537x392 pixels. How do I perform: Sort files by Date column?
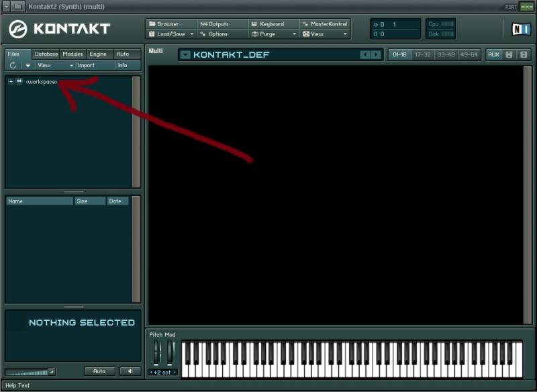pyautogui.click(x=118, y=201)
